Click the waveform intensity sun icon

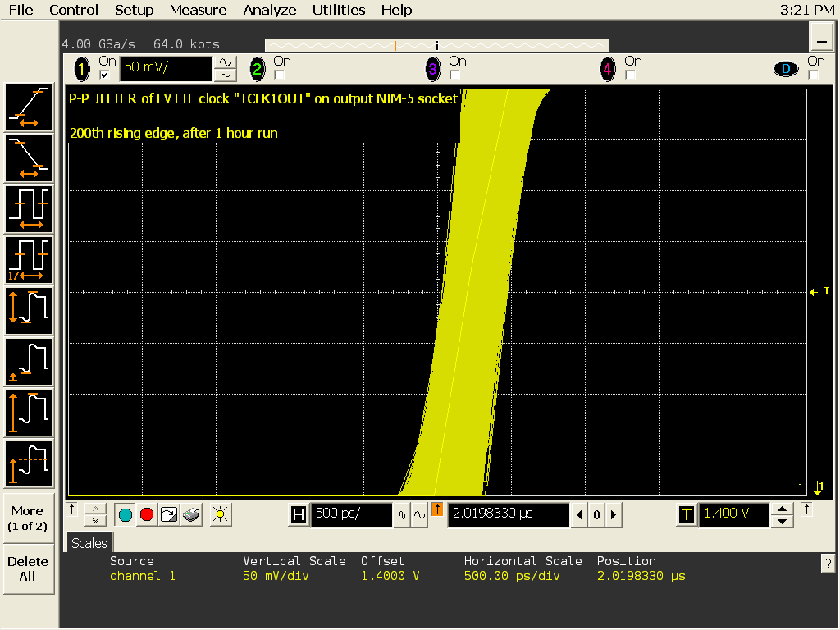[220, 515]
